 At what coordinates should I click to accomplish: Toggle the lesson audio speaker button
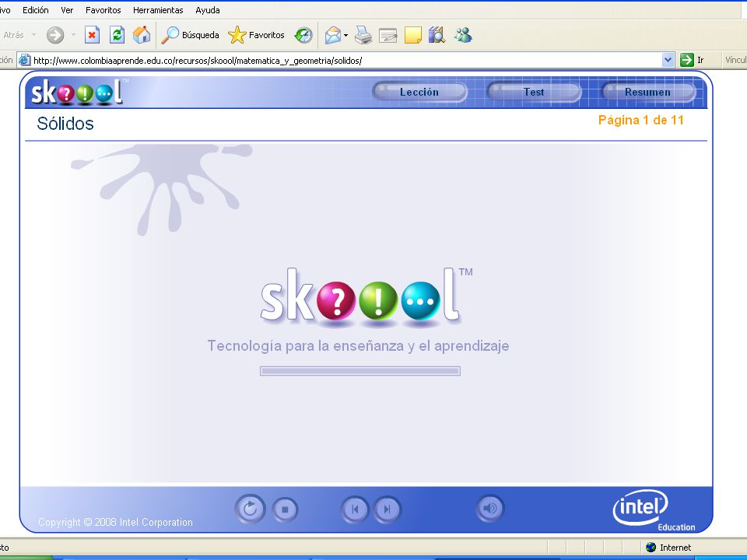489,509
